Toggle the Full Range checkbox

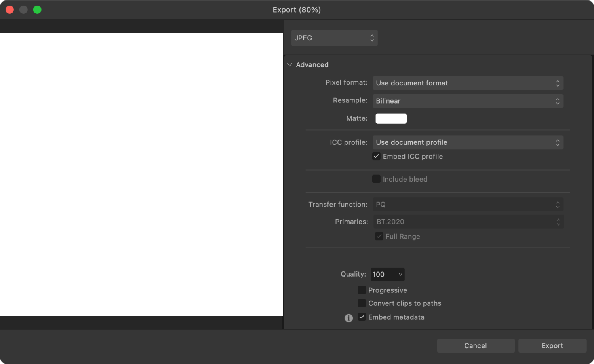[x=379, y=236]
